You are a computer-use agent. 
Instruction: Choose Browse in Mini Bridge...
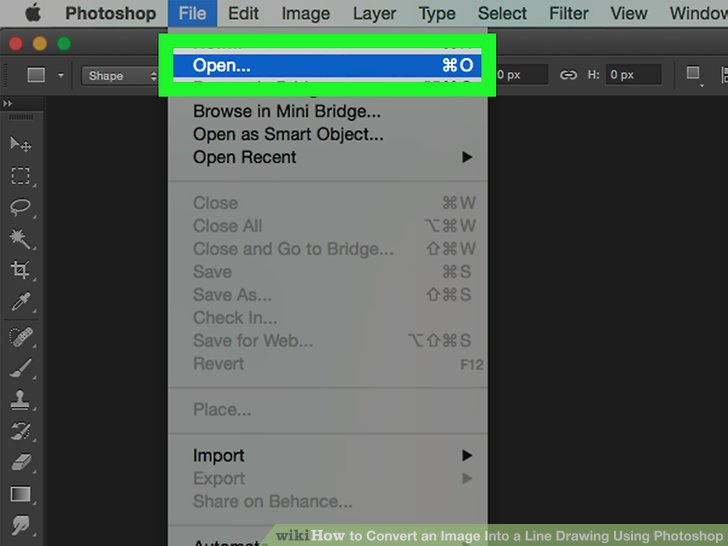point(286,111)
